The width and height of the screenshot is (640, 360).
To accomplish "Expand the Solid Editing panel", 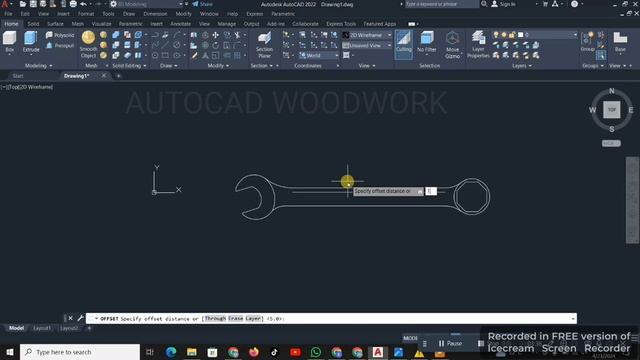I will tap(129, 66).
